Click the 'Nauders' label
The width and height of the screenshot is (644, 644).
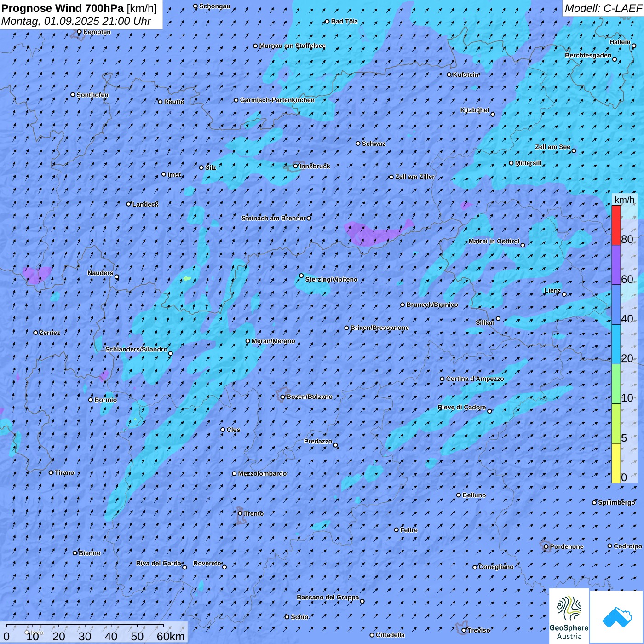click(x=100, y=273)
